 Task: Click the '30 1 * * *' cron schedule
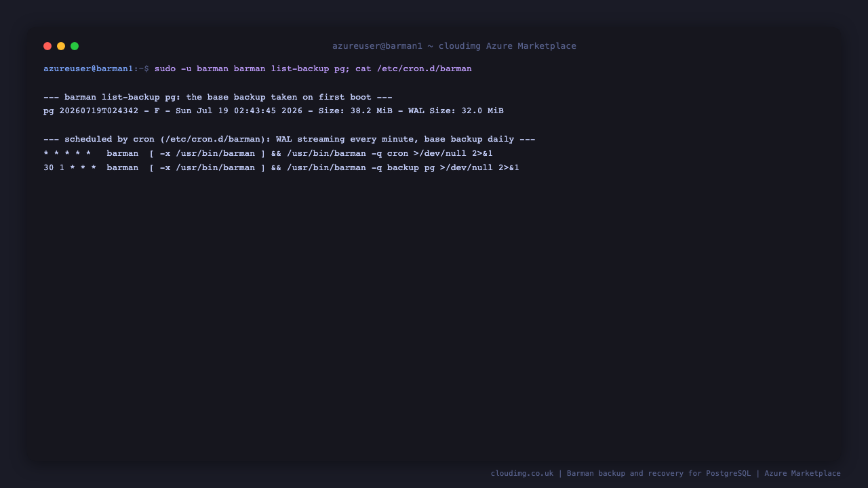(70, 167)
